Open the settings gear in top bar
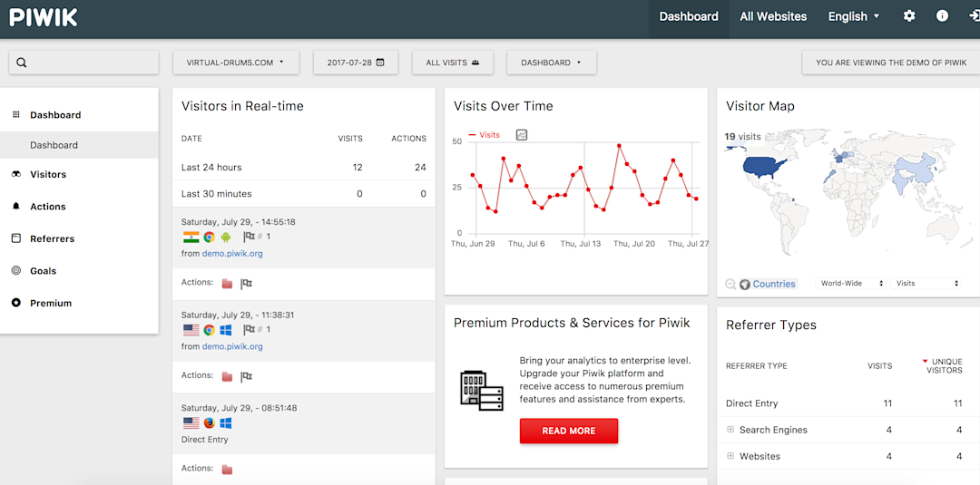This screenshot has height=485, width=980. [909, 16]
